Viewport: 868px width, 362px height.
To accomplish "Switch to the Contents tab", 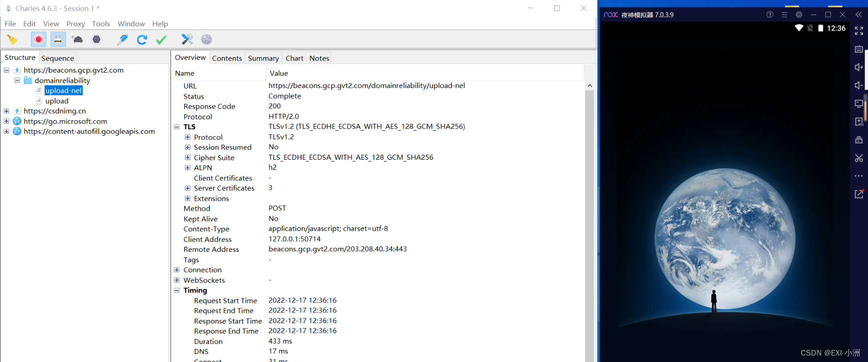I will (x=227, y=58).
